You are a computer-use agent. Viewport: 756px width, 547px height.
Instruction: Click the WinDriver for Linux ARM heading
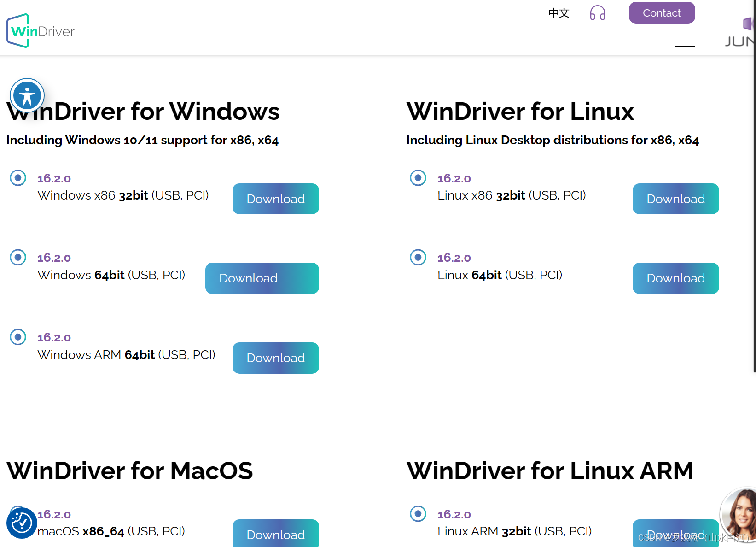pyautogui.click(x=550, y=471)
